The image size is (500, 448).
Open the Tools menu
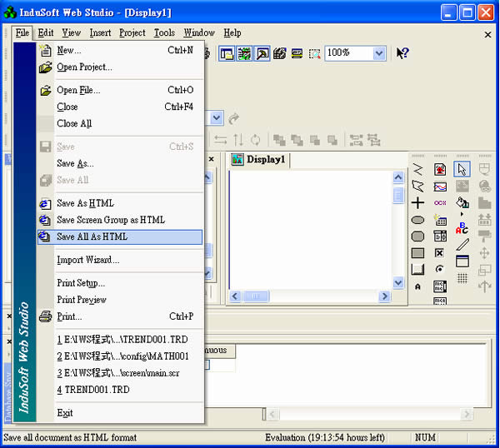click(x=164, y=32)
